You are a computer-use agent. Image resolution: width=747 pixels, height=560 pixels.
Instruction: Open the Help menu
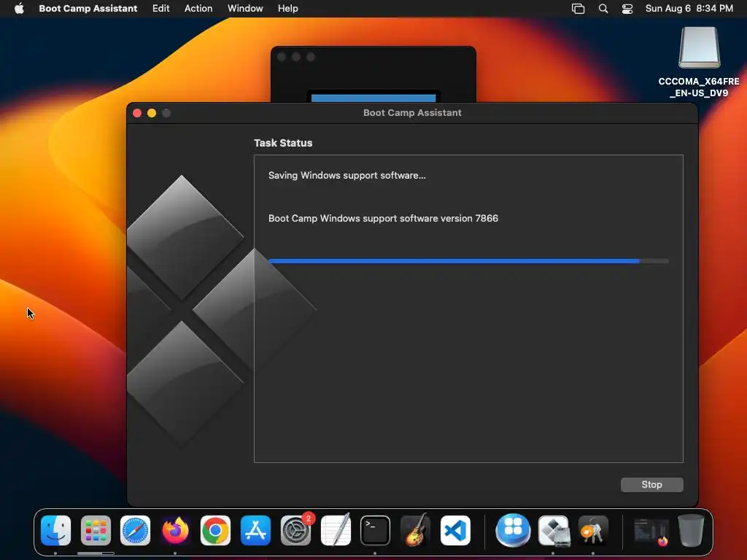pyautogui.click(x=287, y=8)
